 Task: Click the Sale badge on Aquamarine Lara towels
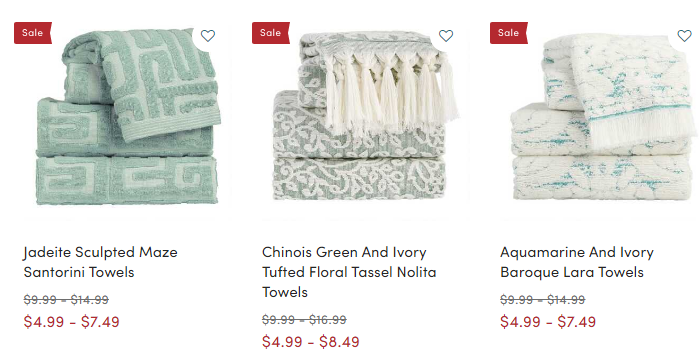point(509,33)
